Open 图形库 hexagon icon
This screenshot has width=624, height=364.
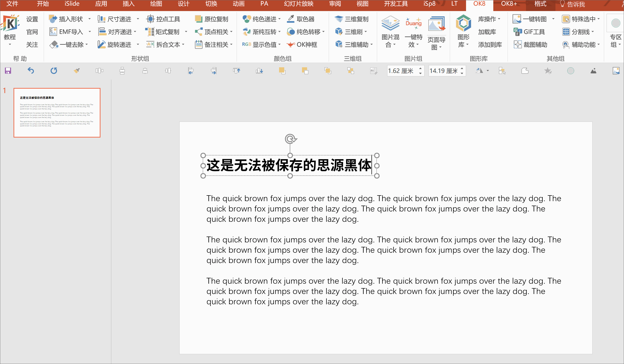click(x=464, y=32)
